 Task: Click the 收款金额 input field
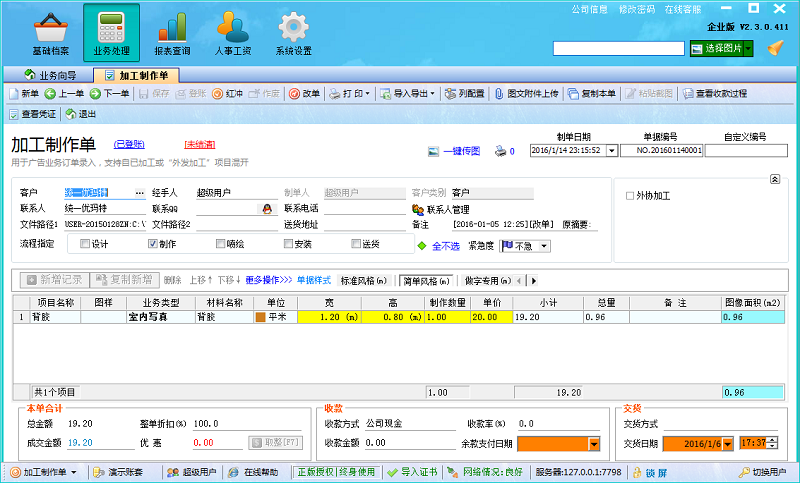tap(407, 443)
